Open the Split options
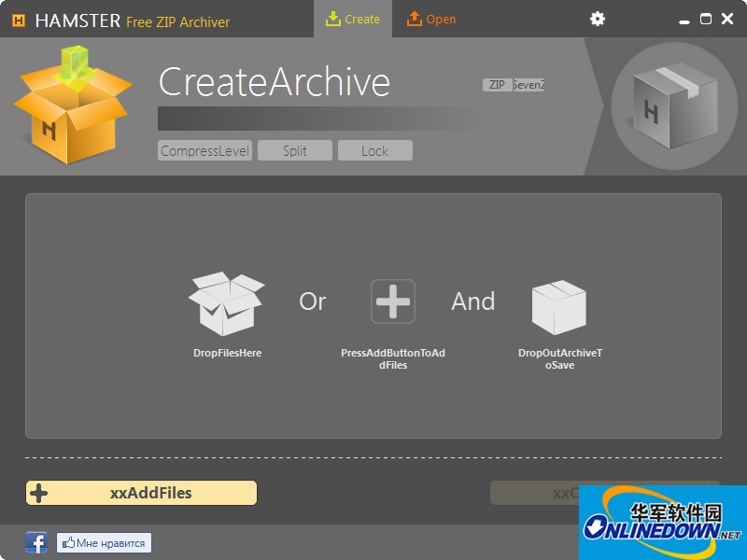Image resolution: width=747 pixels, height=560 pixels. click(294, 150)
